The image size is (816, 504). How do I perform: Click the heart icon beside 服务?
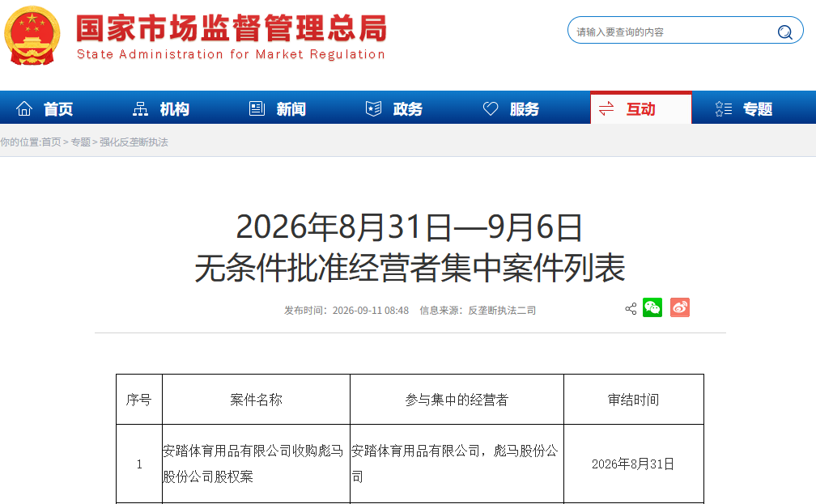491,108
